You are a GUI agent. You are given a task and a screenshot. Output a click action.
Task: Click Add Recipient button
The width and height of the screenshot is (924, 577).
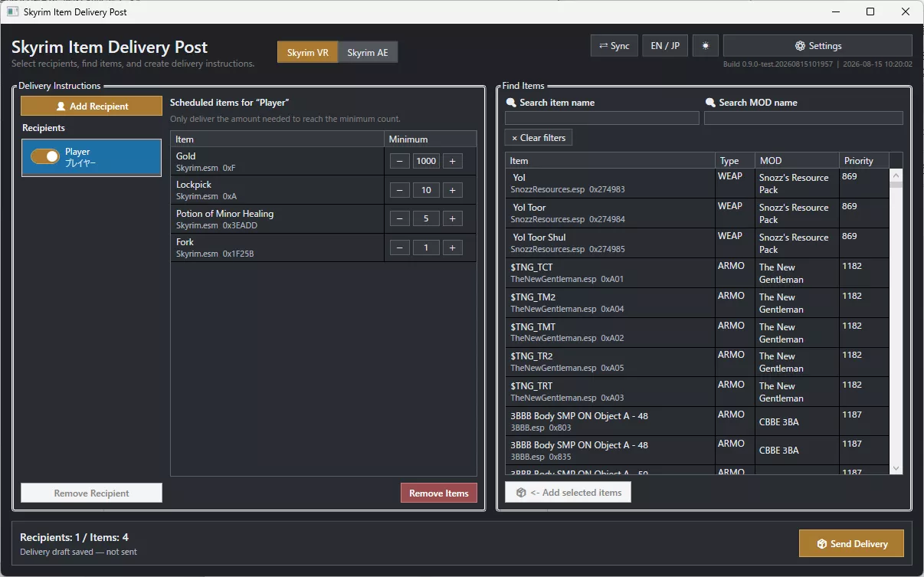[x=91, y=106]
